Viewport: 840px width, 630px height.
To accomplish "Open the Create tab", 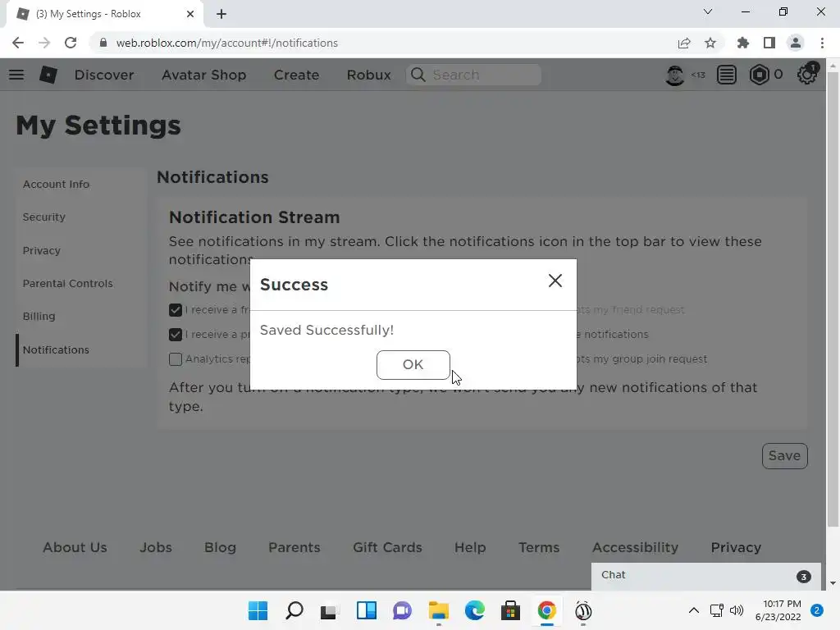I will [296, 75].
